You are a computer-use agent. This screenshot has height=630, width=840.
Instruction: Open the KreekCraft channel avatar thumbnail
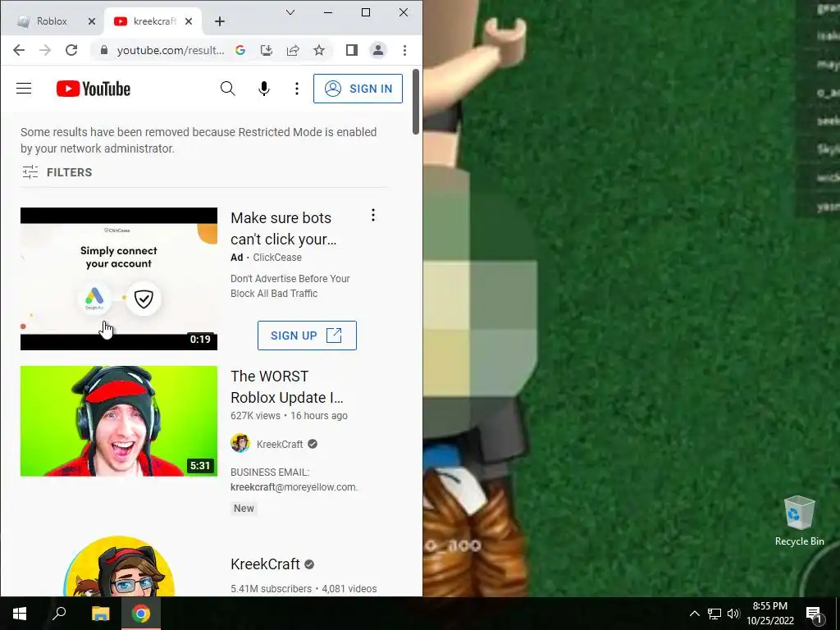[x=119, y=566]
